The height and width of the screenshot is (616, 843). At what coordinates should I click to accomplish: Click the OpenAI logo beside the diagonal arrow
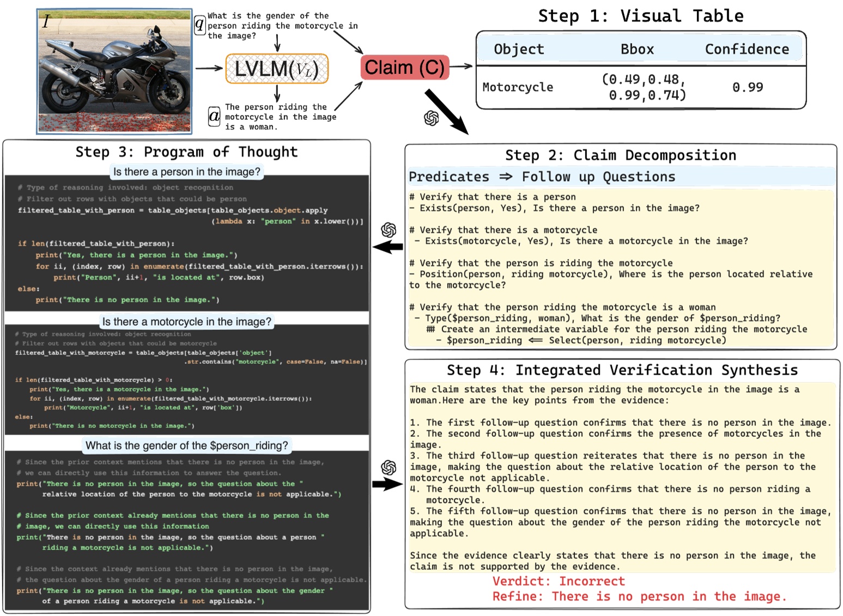(431, 118)
